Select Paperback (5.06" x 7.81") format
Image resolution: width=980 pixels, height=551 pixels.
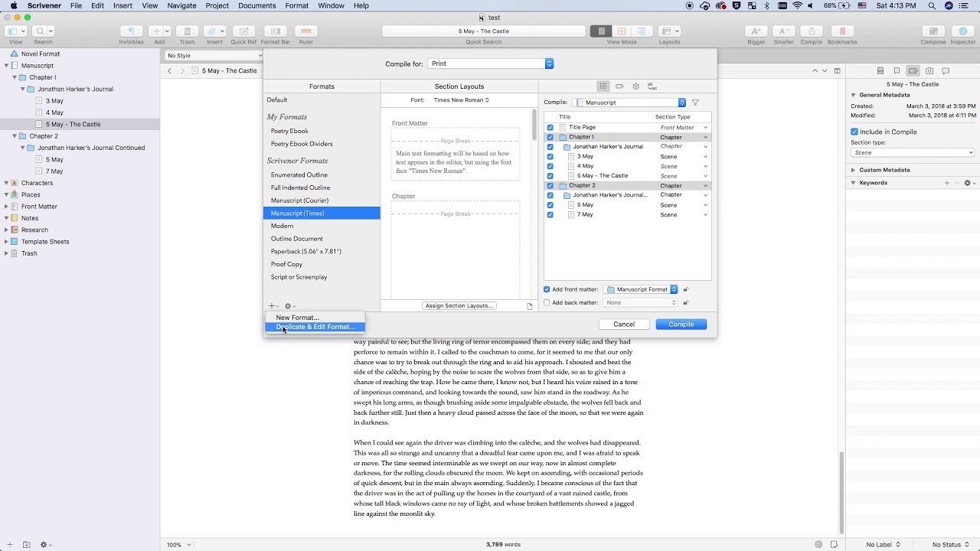(322, 251)
